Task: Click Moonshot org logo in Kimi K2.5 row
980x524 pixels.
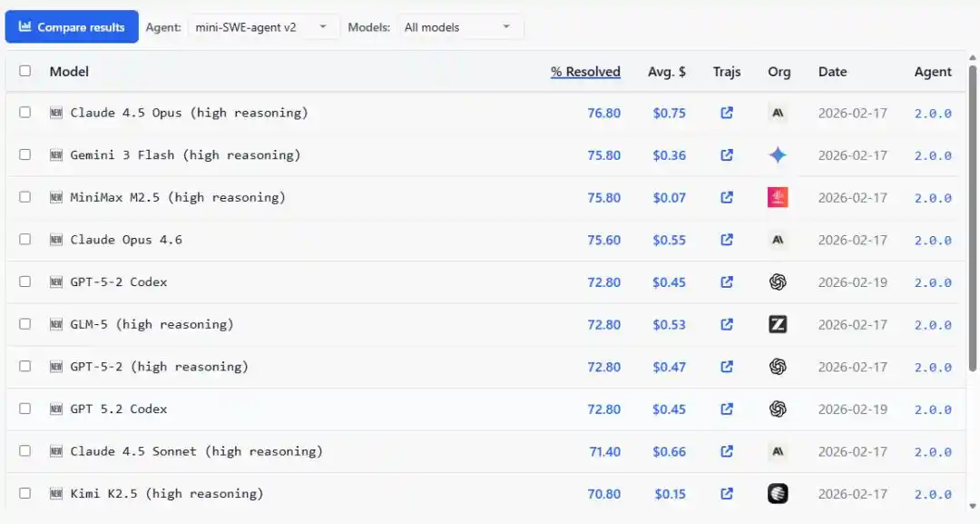Action: tap(778, 493)
